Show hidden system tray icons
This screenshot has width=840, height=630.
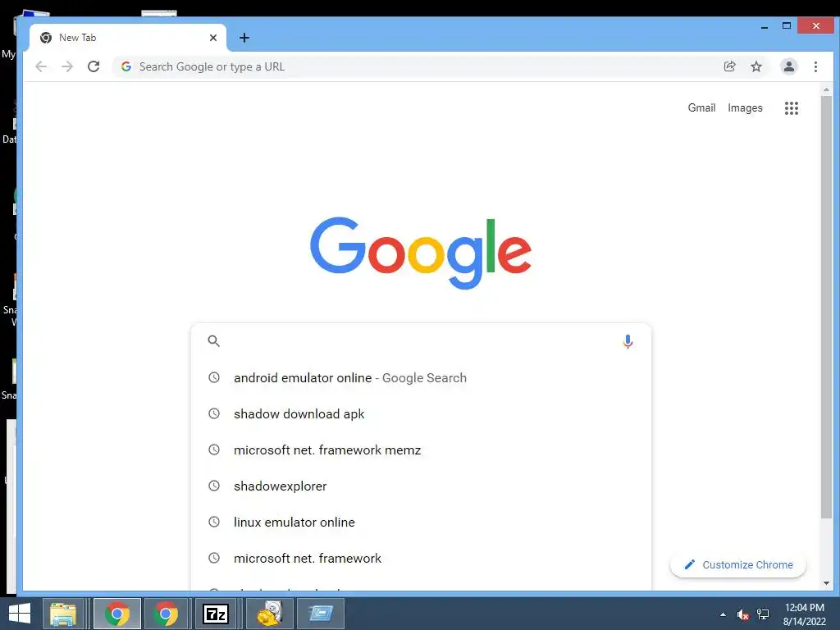click(x=723, y=614)
